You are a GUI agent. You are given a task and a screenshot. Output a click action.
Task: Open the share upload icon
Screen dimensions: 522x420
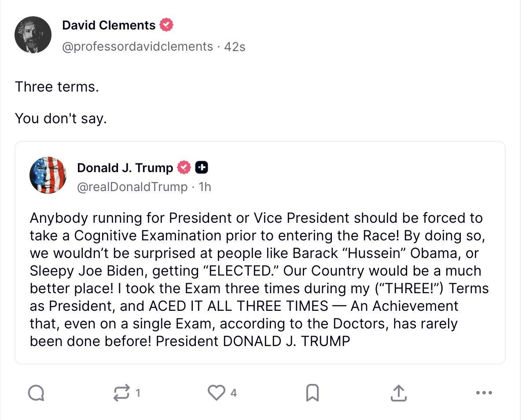397,393
